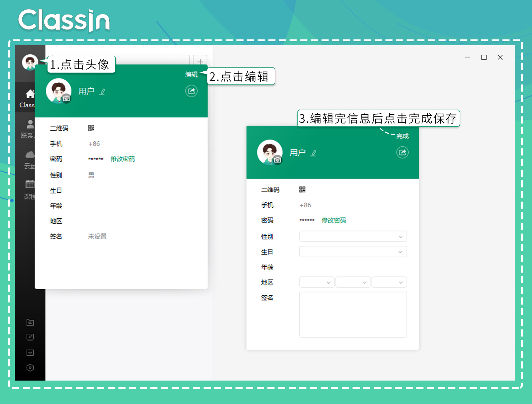Click the +86 phone value in the right card
The height and width of the screenshot is (404, 532).
pyautogui.click(x=305, y=205)
